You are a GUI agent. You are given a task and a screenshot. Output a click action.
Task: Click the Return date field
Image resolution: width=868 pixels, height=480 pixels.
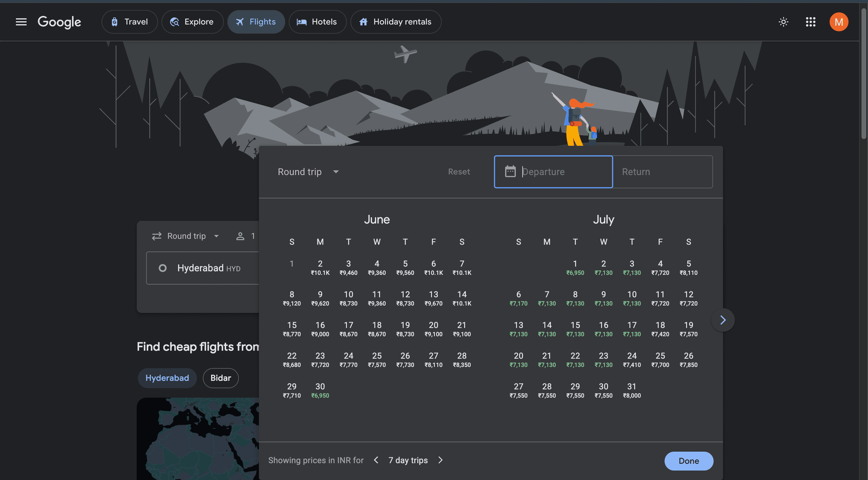[662, 172]
